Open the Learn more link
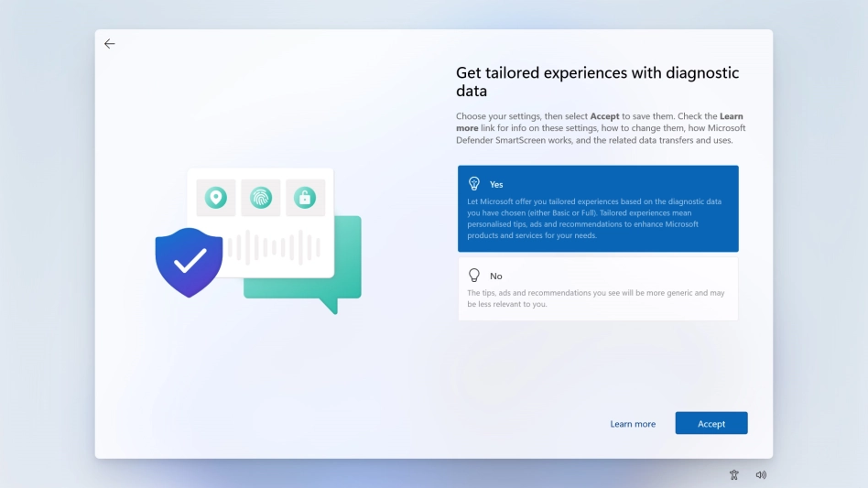The width and height of the screenshot is (868, 488). [x=633, y=424]
